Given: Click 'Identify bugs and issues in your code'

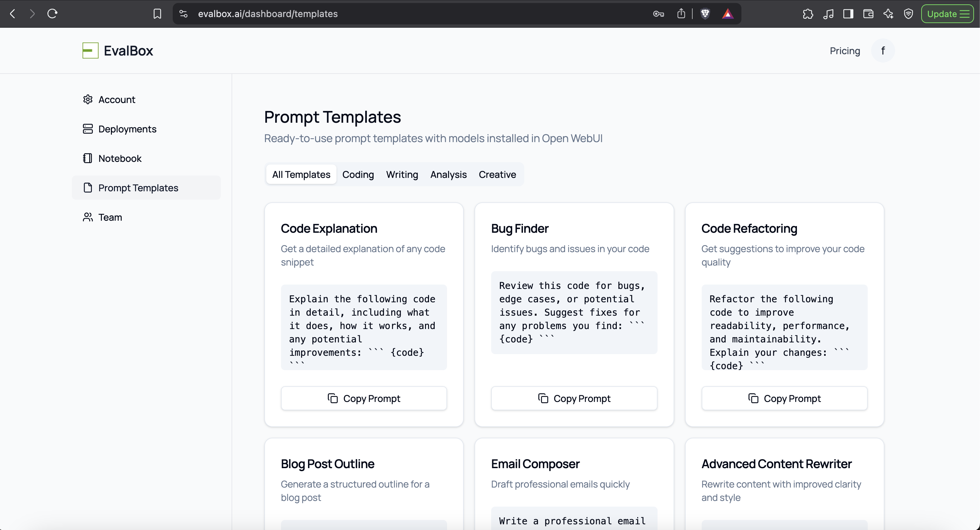Looking at the screenshot, I should (x=570, y=249).
